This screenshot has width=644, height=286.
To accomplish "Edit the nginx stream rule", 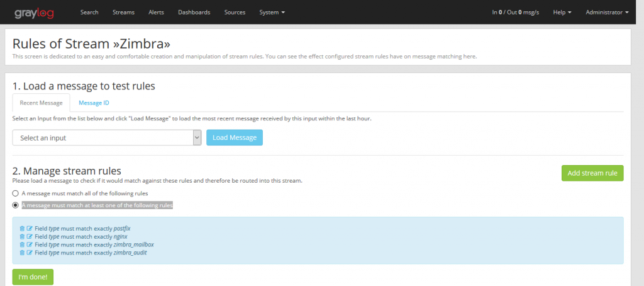I will [x=30, y=237].
